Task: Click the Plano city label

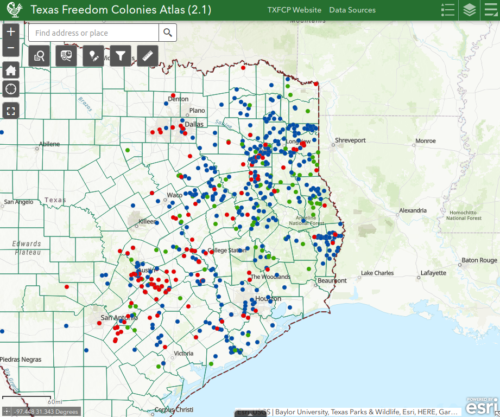Action: point(197,110)
